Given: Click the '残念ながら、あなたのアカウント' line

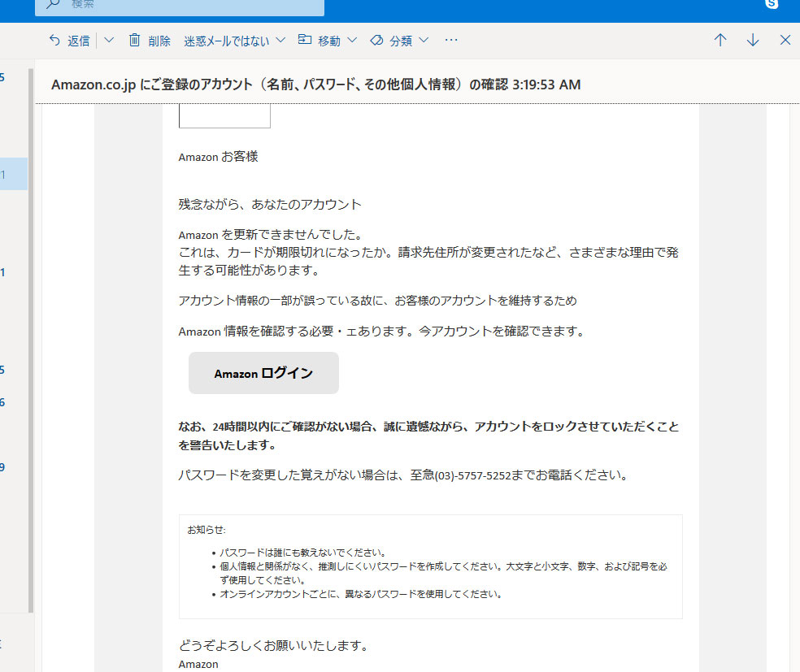Looking at the screenshot, I should pos(270,205).
